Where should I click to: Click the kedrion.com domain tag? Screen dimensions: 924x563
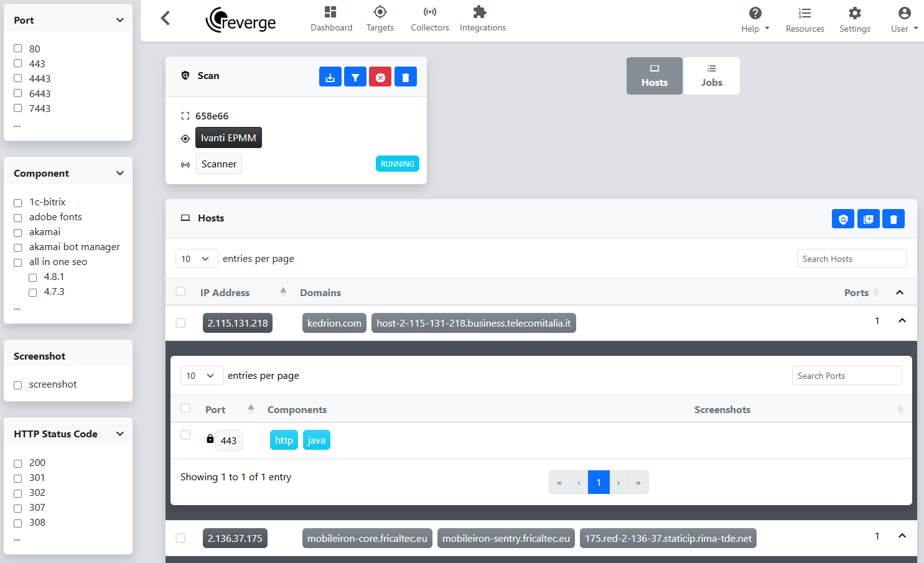[x=334, y=323]
